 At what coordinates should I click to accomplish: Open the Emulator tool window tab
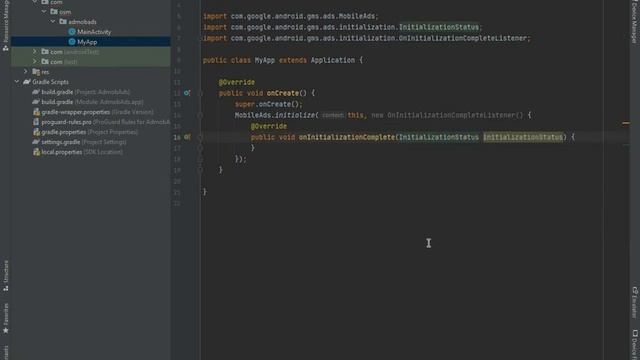coord(635,302)
